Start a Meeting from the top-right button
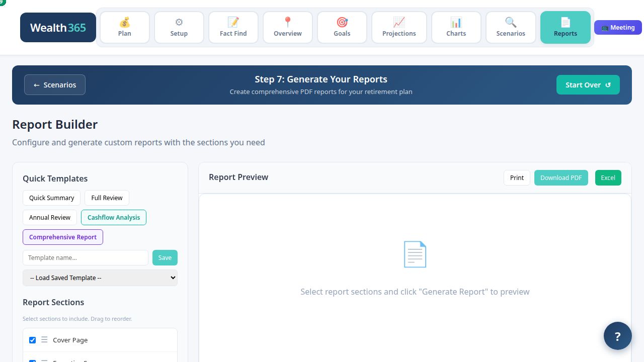The image size is (644, 362). click(618, 27)
